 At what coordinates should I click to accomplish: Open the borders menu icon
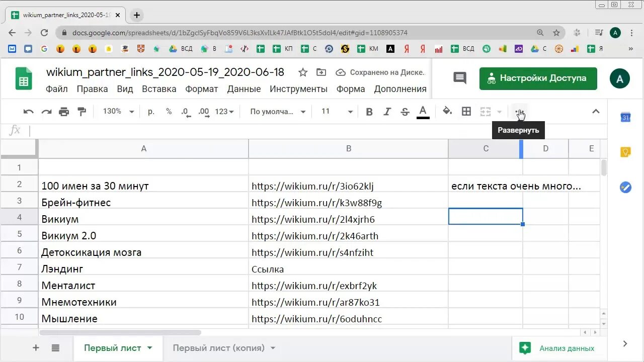[466, 112]
